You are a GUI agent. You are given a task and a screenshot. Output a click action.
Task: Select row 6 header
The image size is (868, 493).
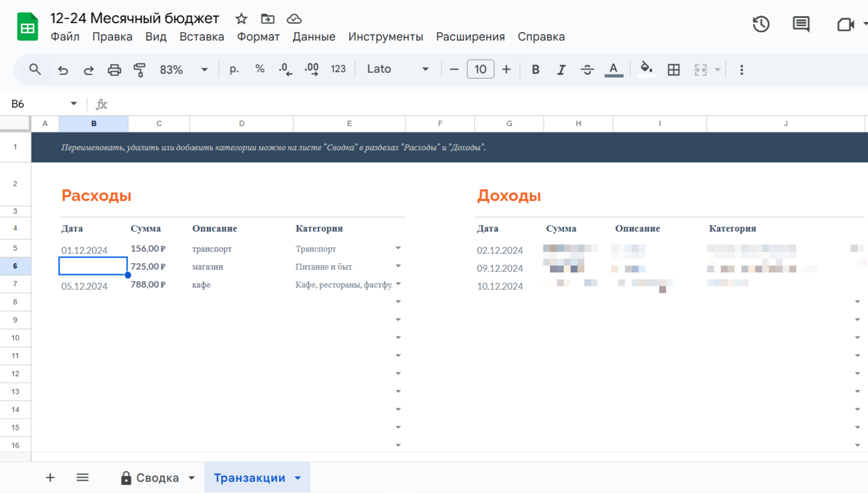coord(15,266)
